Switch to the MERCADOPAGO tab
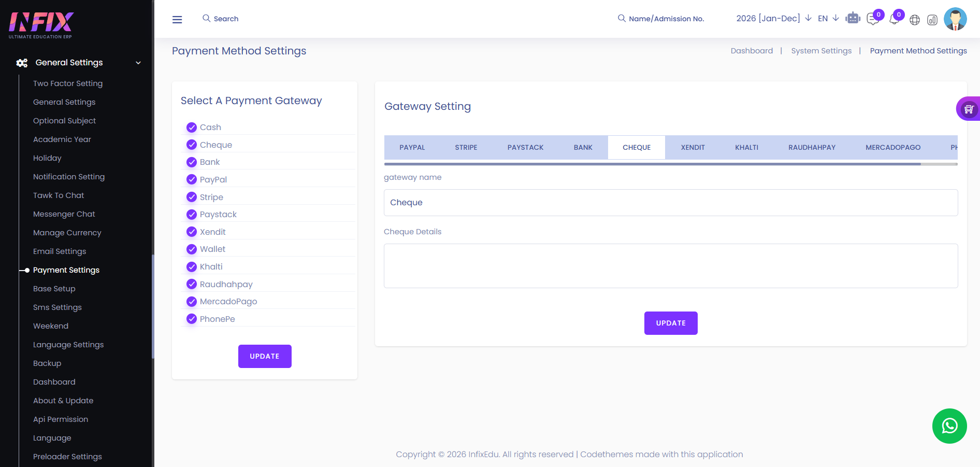Image resolution: width=980 pixels, height=467 pixels. 893,148
